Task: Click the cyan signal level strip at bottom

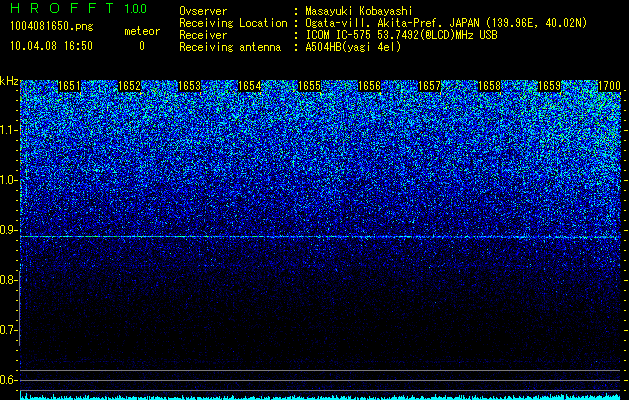Action: tap(321, 397)
